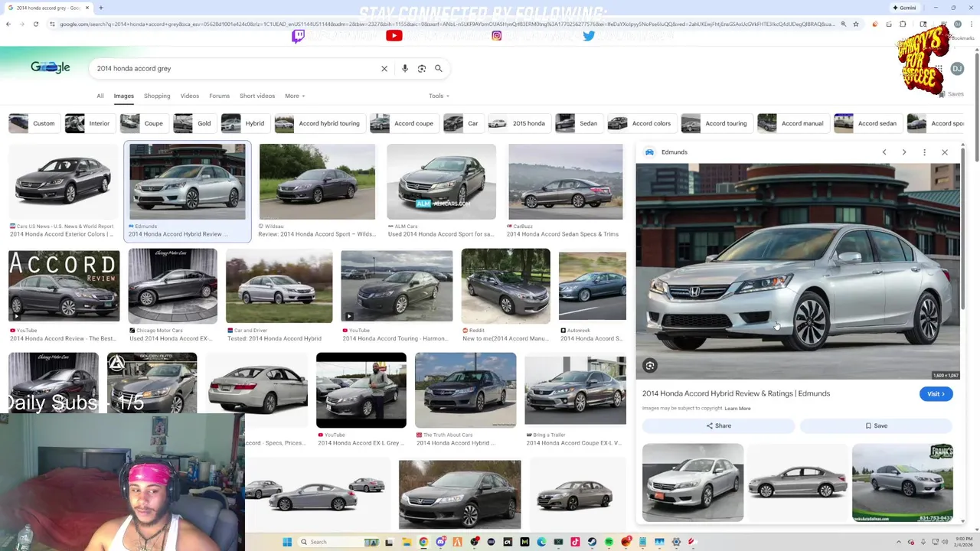Filter by Accord hybrid touring chip
This screenshot has height=551, width=980.
(318, 123)
